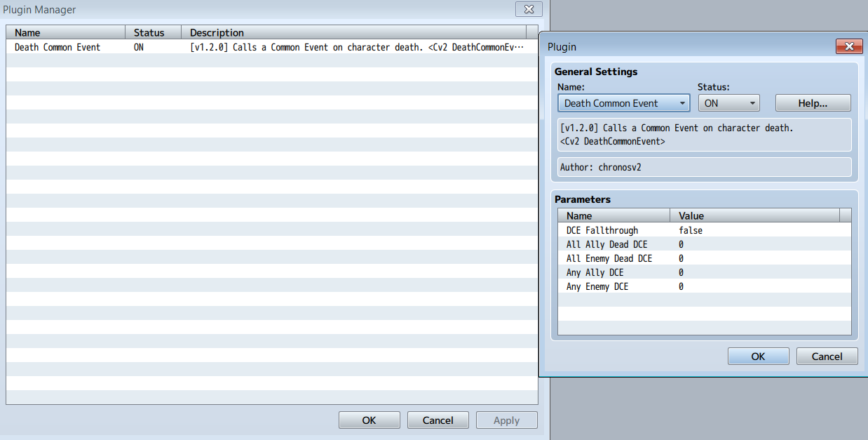Open the plugin Name dropdown
Image resolution: width=868 pixels, height=440 pixels.
pos(623,103)
